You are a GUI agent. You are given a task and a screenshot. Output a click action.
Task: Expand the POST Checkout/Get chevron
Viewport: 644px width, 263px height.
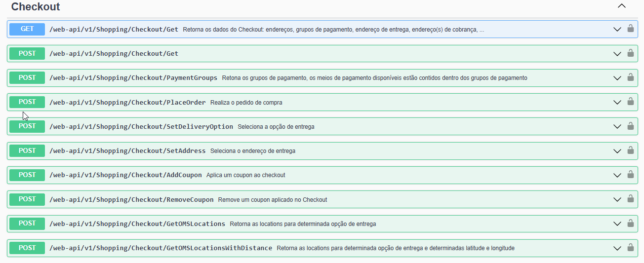pyautogui.click(x=617, y=54)
